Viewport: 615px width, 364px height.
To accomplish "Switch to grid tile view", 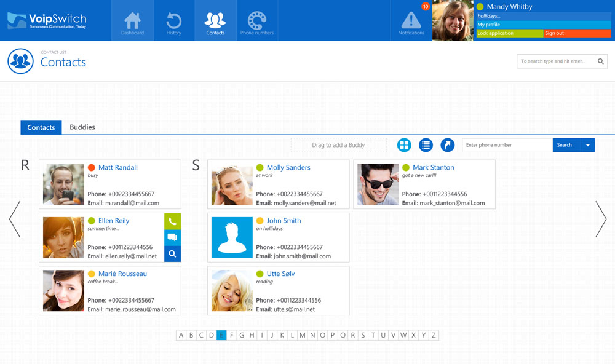I will coord(404,145).
